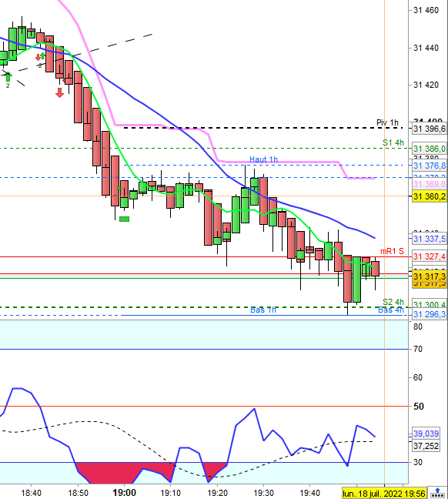Click the 19:10 time axis label
This screenshot has height=499, width=448.
171,493
